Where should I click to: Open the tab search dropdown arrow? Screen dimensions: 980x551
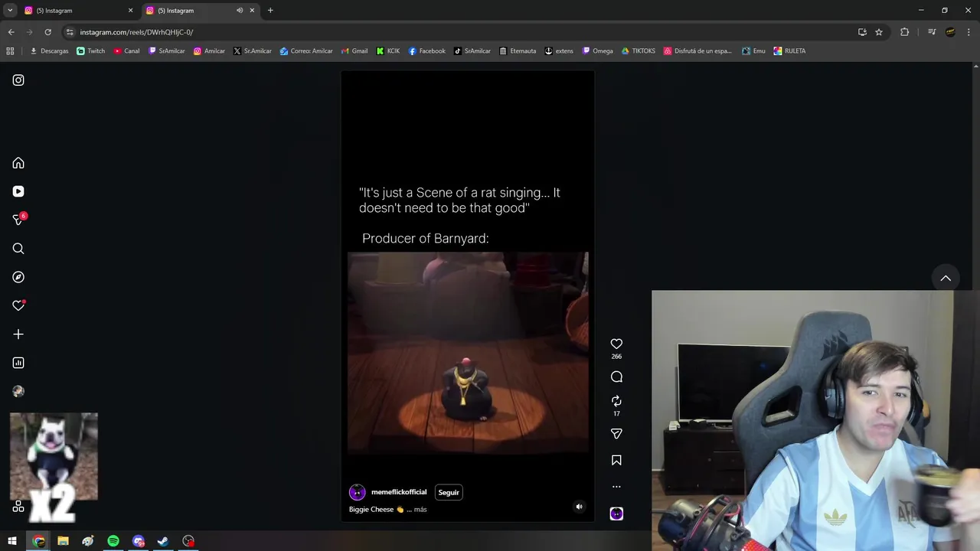click(10, 11)
